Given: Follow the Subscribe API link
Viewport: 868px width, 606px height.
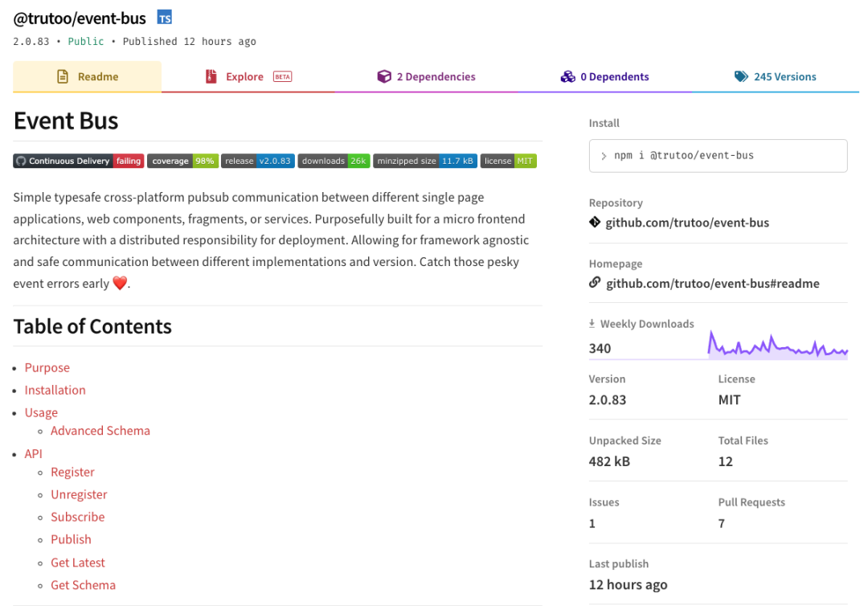Looking at the screenshot, I should (78, 517).
